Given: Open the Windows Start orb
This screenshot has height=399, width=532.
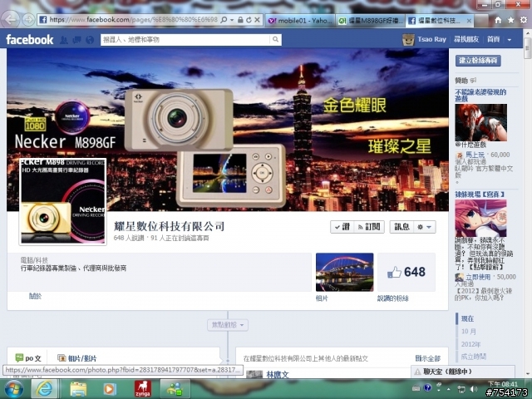Looking at the screenshot, I should click(13, 389).
